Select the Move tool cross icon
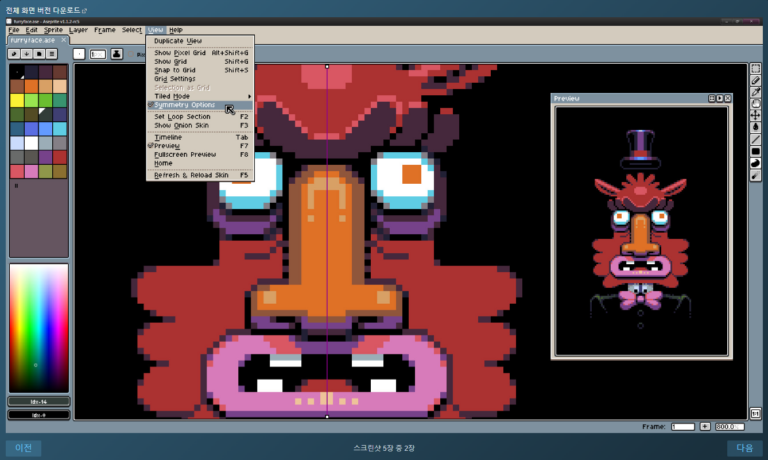This screenshot has width=768, height=460. (755, 115)
